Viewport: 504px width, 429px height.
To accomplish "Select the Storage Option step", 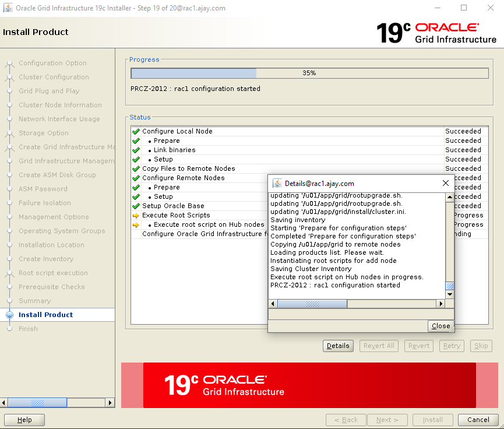I will [43, 133].
